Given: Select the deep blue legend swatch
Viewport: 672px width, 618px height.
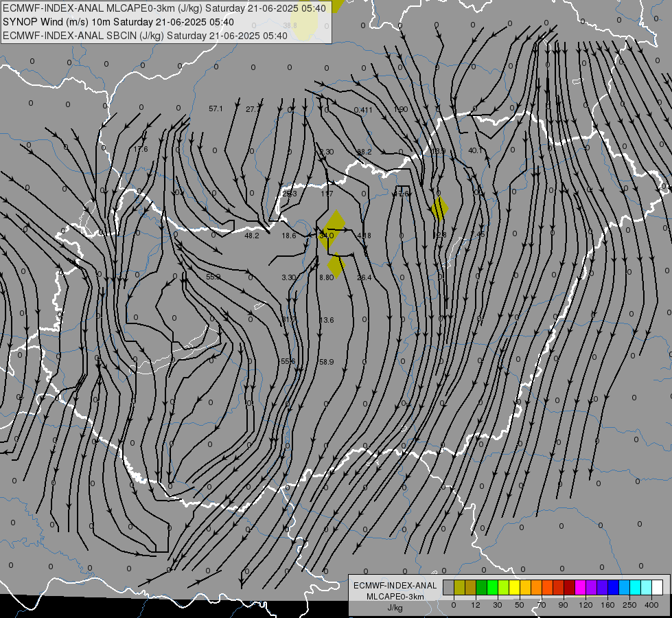Looking at the screenshot, I should pos(613,587).
